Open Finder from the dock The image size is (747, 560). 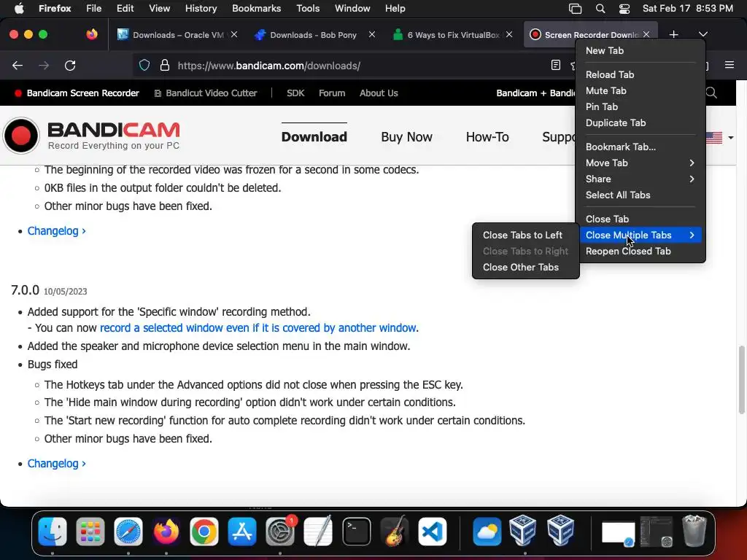pos(53,532)
